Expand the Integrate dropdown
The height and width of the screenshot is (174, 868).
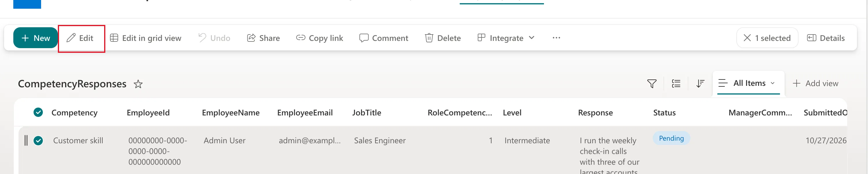(506, 38)
